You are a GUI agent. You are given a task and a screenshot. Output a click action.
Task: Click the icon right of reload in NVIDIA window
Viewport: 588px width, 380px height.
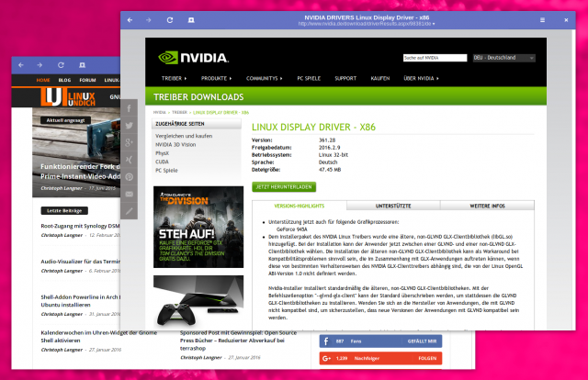[191, 20]
